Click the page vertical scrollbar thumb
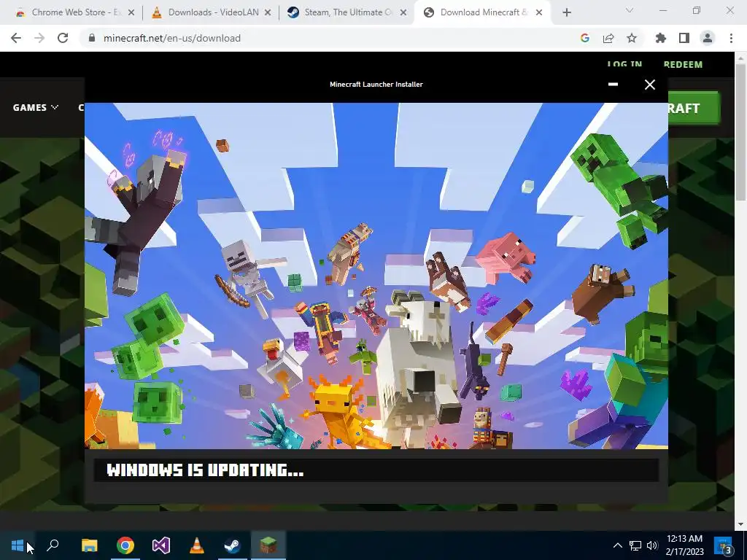 741,131
